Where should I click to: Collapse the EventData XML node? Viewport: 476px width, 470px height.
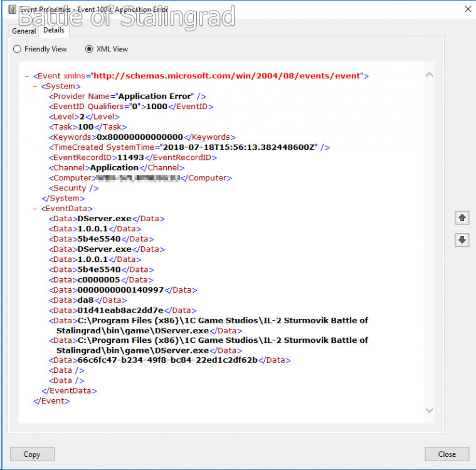[x=35, y=209]
